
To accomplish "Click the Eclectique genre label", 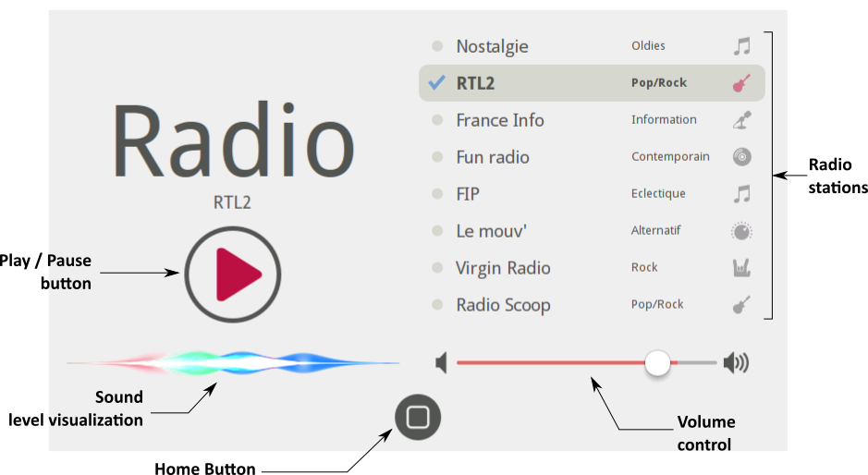I will pyautogui.click(x=658, y=194).
